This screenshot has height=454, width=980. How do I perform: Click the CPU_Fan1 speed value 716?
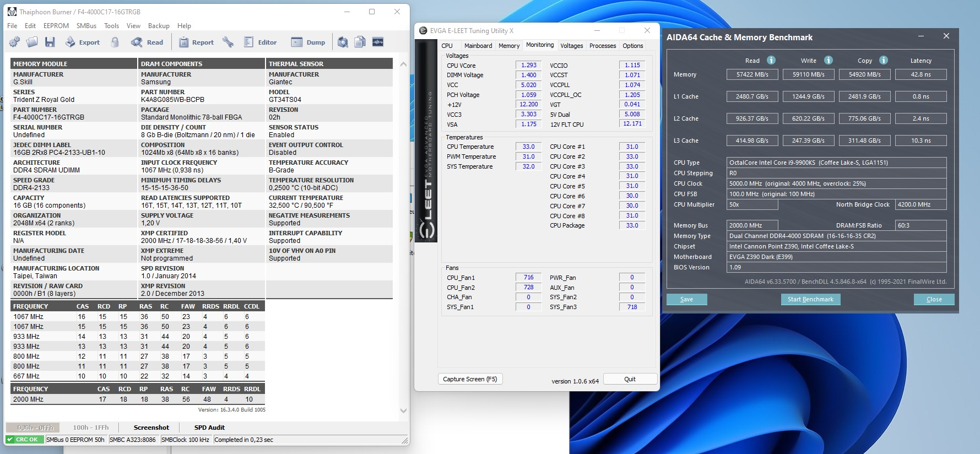[x=529, y=277]
